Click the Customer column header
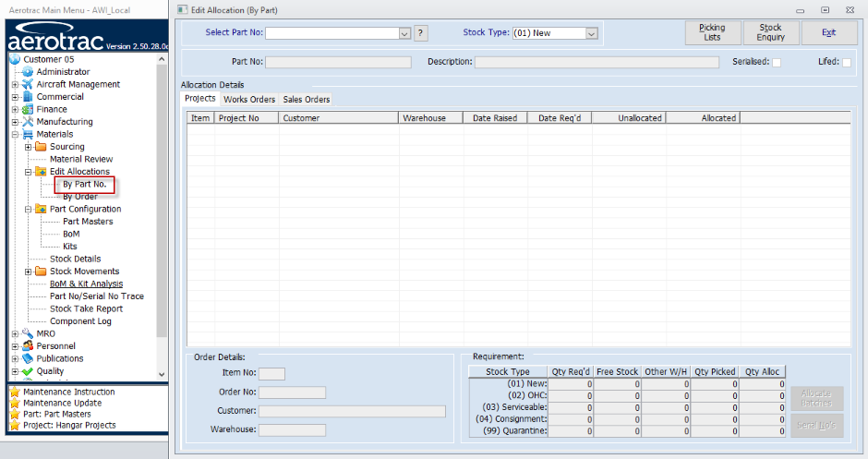Image resolution: width=868 pixels, height=459 pixels. point(338,118)
